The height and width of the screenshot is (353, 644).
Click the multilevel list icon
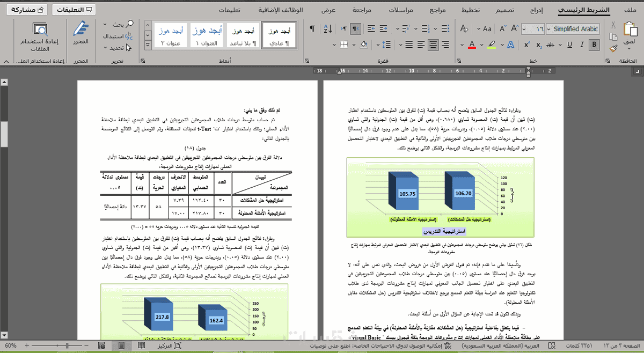tap(406, 28)
